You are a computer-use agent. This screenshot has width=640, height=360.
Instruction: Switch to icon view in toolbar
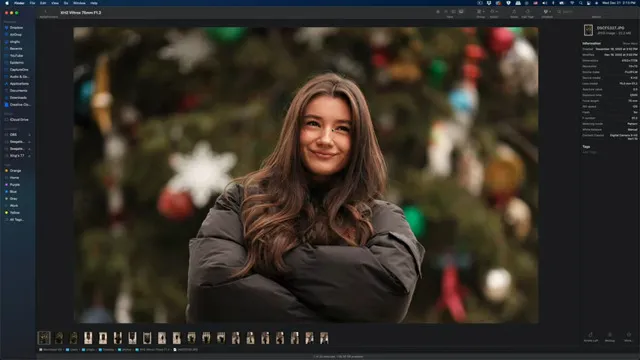point(438,12)
